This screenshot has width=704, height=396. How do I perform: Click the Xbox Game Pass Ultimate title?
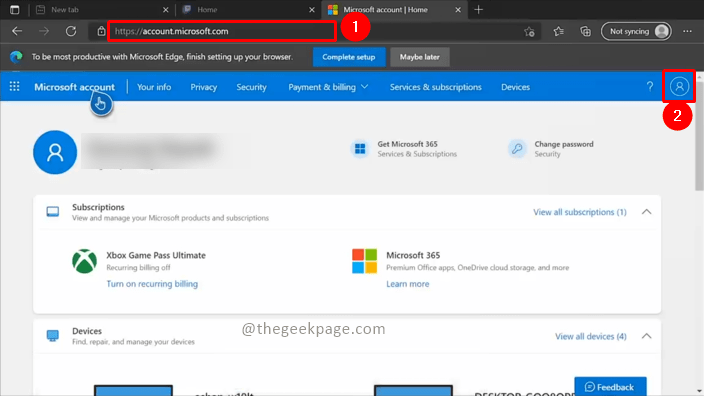156,255
